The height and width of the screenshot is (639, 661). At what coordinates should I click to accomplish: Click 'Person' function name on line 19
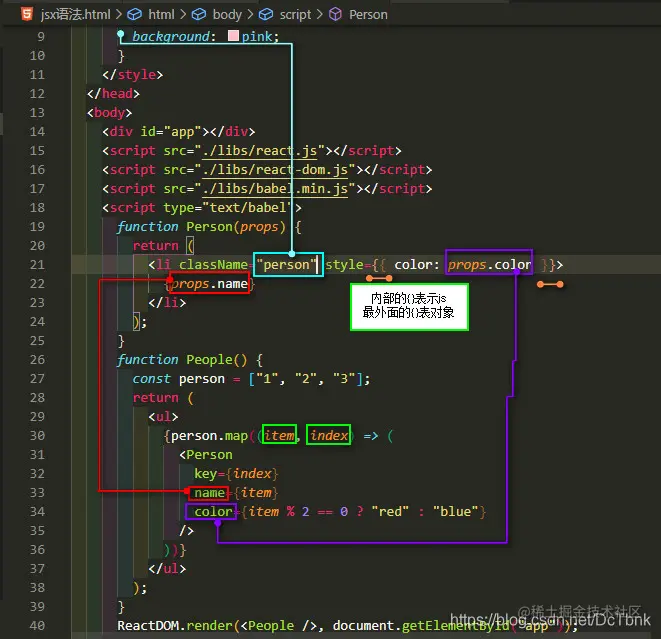[x=210, y=227]
